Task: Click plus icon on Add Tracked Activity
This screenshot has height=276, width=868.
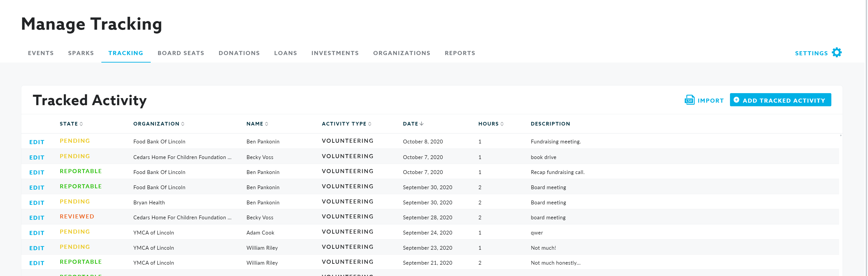Action: coord(736,100)
